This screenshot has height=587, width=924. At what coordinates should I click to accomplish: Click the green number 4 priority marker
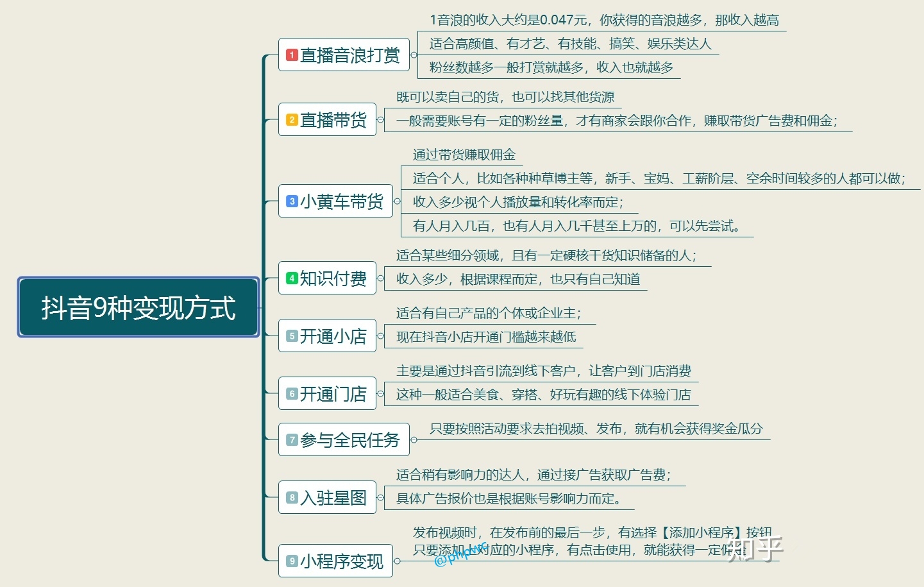(292, 278)
